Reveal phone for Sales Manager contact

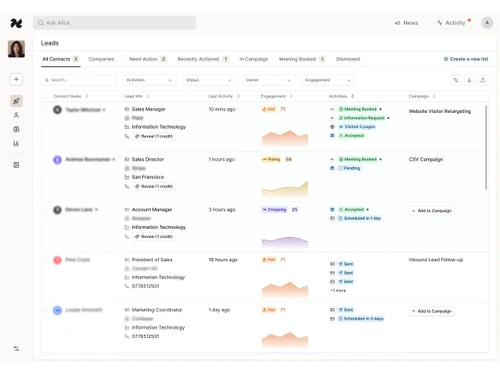pos(154,136)
